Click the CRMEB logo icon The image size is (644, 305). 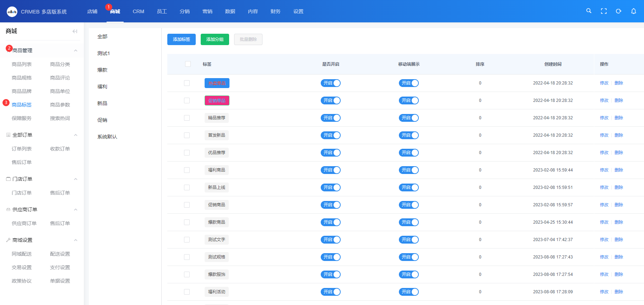12,12
